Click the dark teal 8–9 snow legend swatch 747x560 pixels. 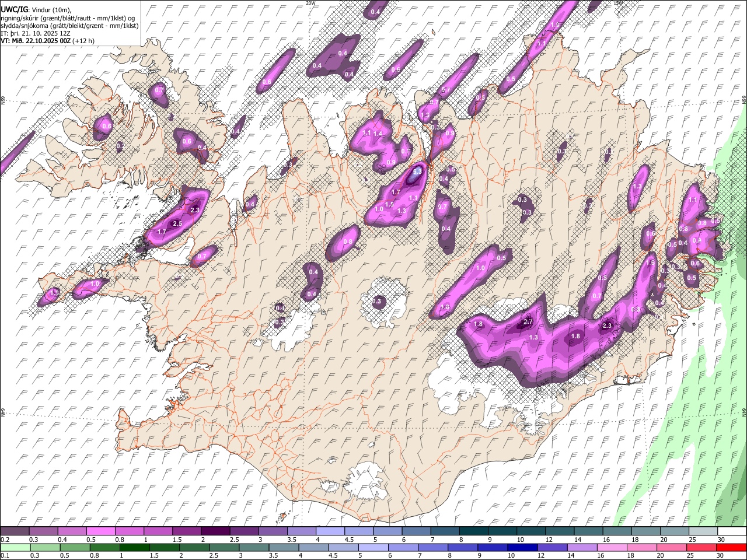pos(474,531)
